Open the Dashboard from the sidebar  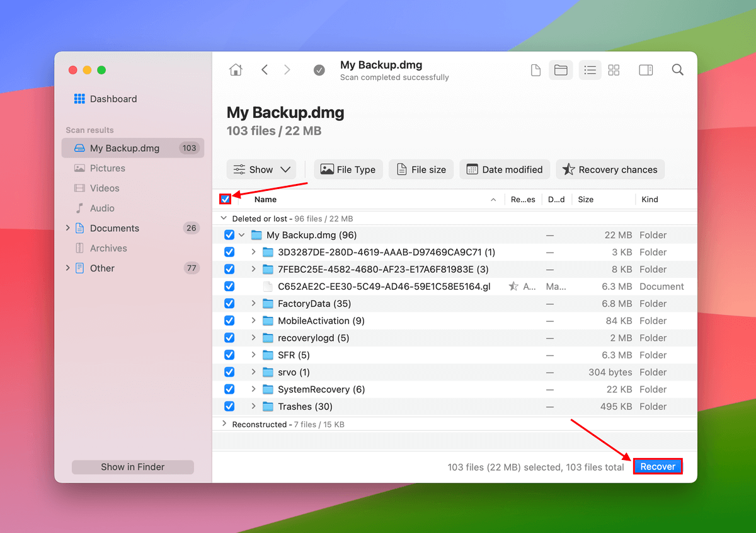click(113, 99)
